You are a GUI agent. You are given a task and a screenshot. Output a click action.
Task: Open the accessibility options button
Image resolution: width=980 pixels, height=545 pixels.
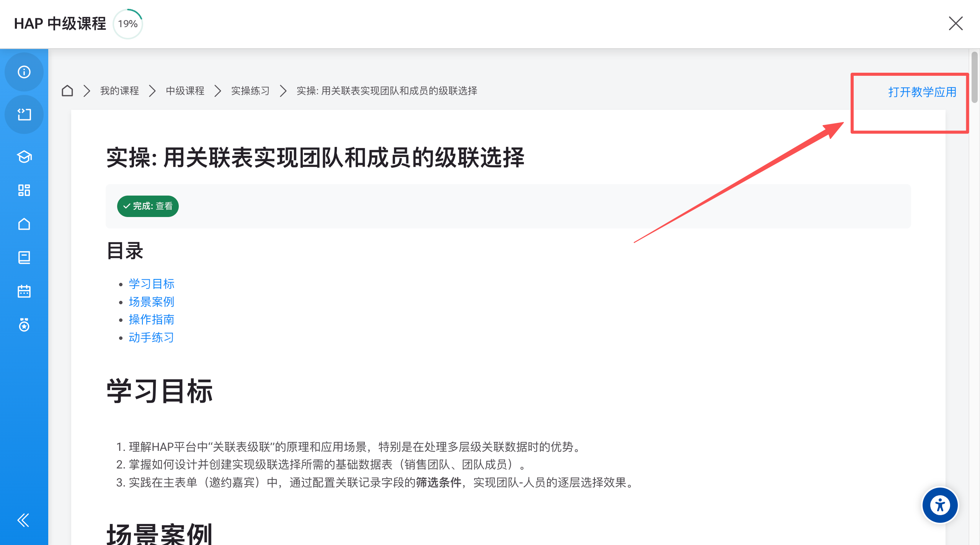940,505
